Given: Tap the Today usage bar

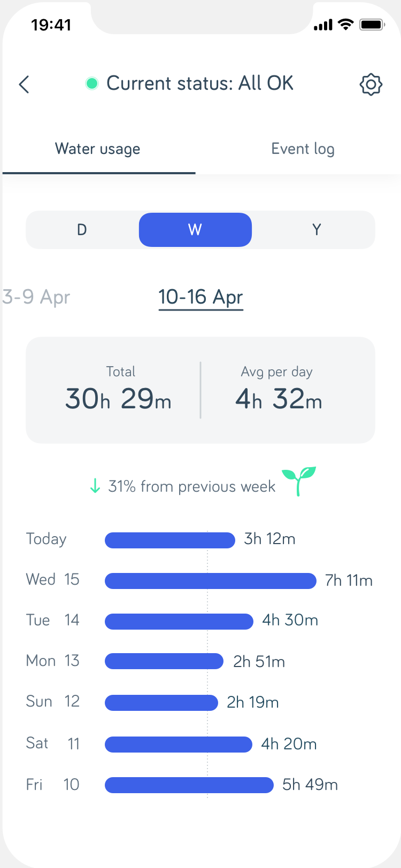Looking at the screenshot, I should [169, 540].
